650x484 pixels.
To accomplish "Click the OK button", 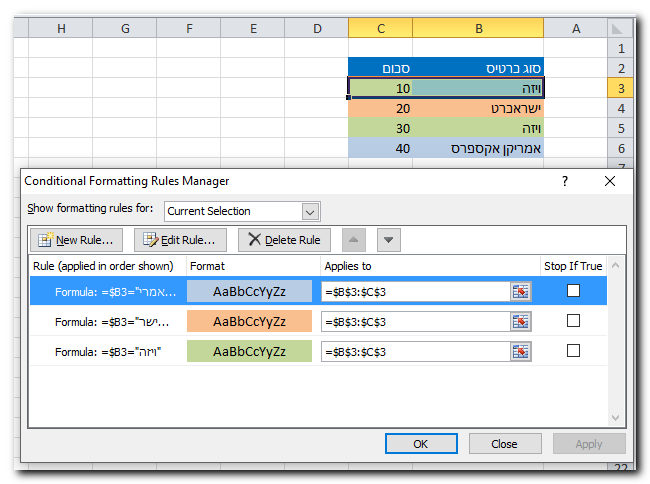I will pyautogui.click(x=421, y=444).
